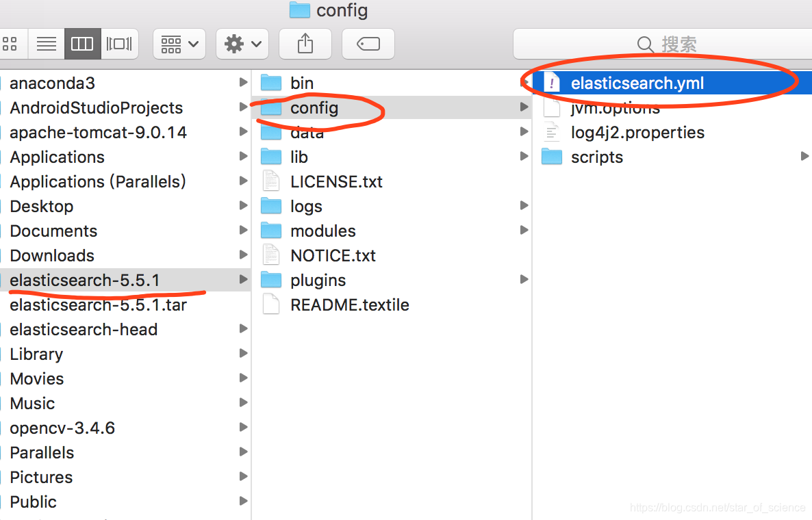812x520 pixels.
Task: Open the arrange-by grouping dropdown
Action: 179,44
